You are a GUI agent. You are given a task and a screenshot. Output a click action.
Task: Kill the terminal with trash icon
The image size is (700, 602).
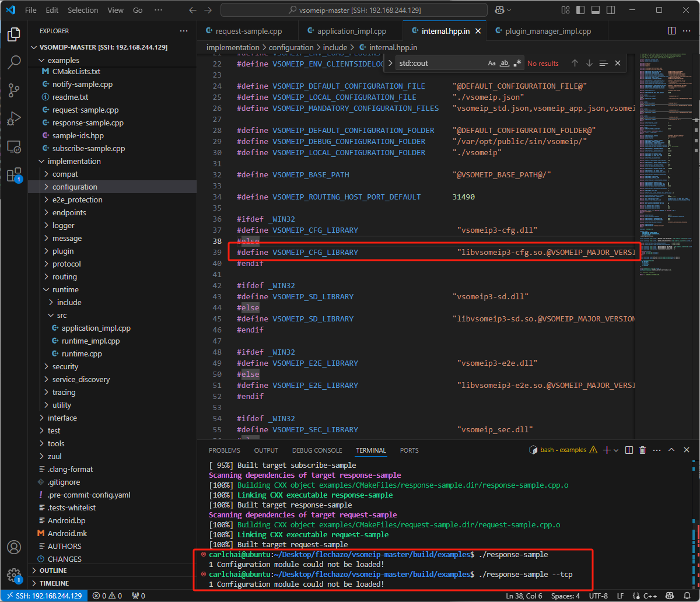coord(643,450)
